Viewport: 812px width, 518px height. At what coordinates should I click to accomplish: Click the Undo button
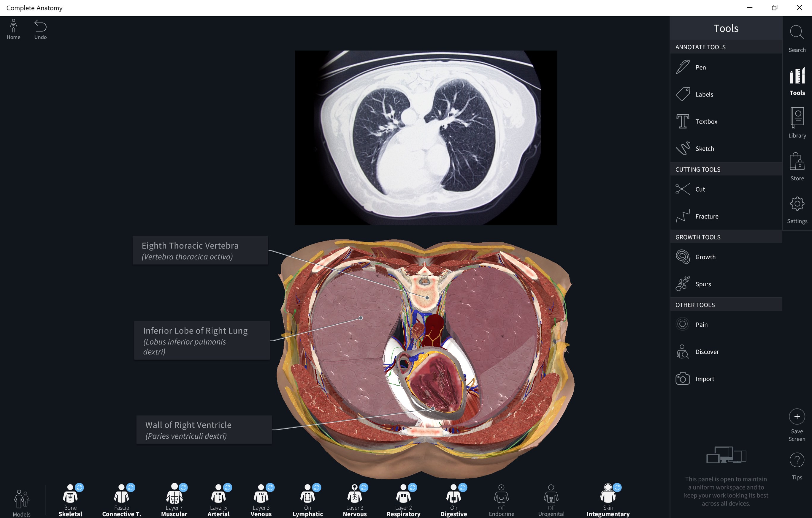(x=40, y=30)
